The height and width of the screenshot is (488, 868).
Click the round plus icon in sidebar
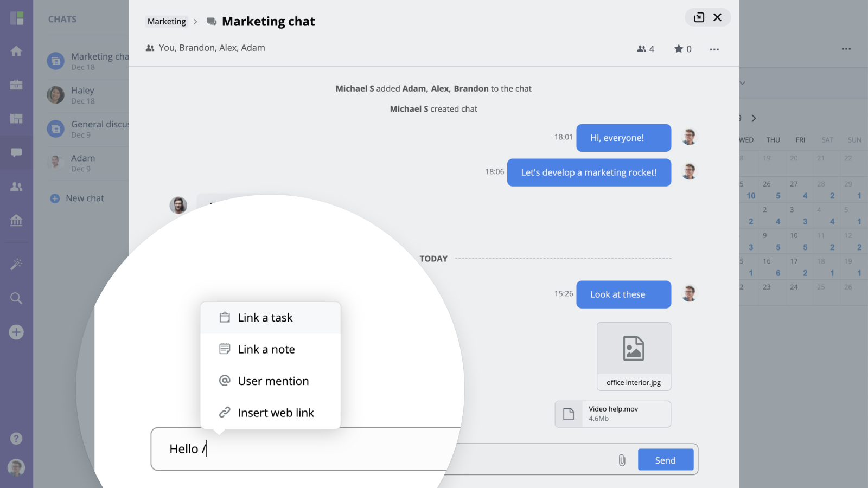[x=16, y=332]
